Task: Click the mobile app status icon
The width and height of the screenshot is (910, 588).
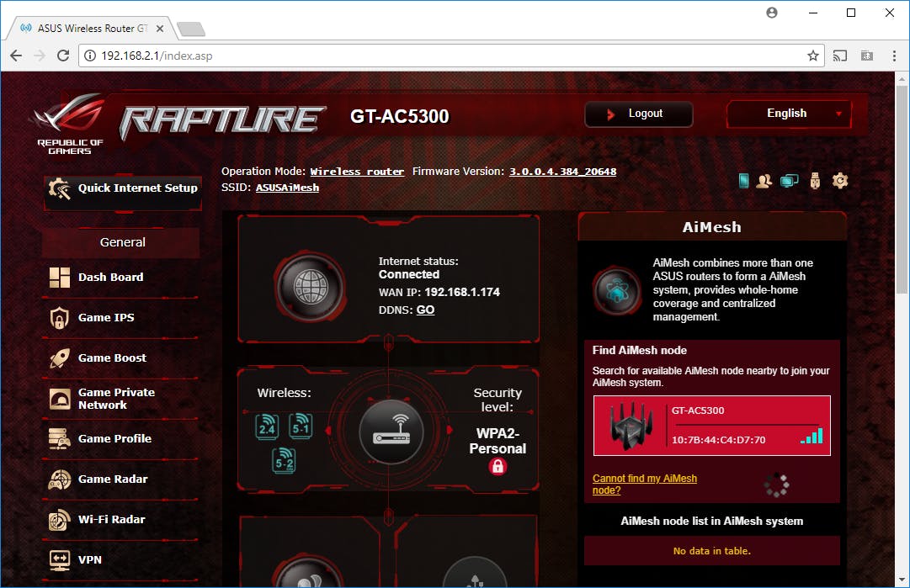Action: (743, 181)
